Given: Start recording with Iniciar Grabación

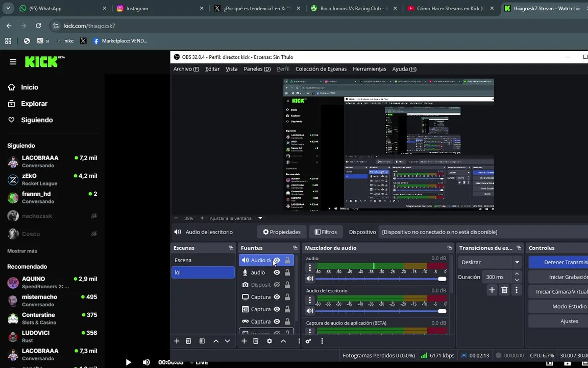Looking at the screenshot, I should pyautogui.click(x=558, y=277).
